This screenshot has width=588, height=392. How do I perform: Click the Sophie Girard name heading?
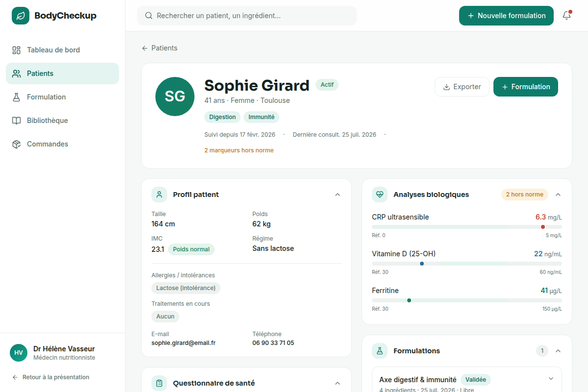point(257,85)
